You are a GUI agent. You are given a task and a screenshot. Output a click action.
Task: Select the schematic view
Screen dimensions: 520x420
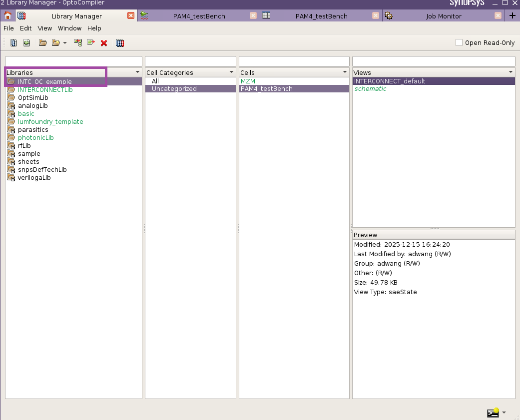coord(434,89)
